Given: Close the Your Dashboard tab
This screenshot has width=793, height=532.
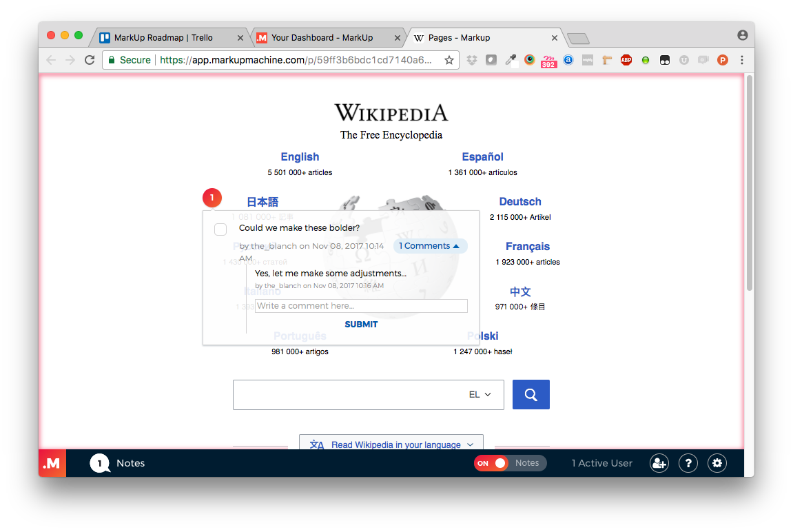Looking at the screenshot, I should coord(398,38).
